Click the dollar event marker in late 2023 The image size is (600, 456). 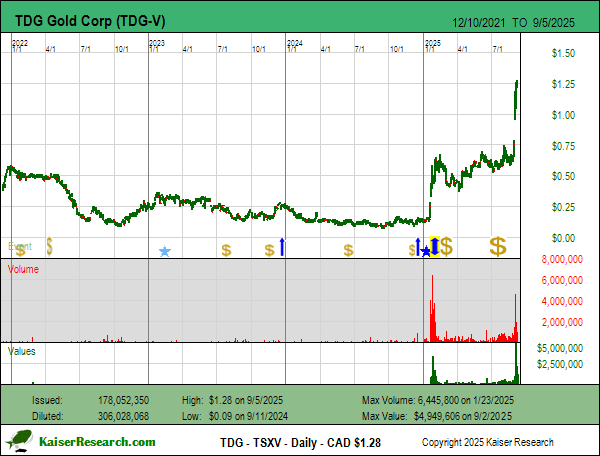269,251
